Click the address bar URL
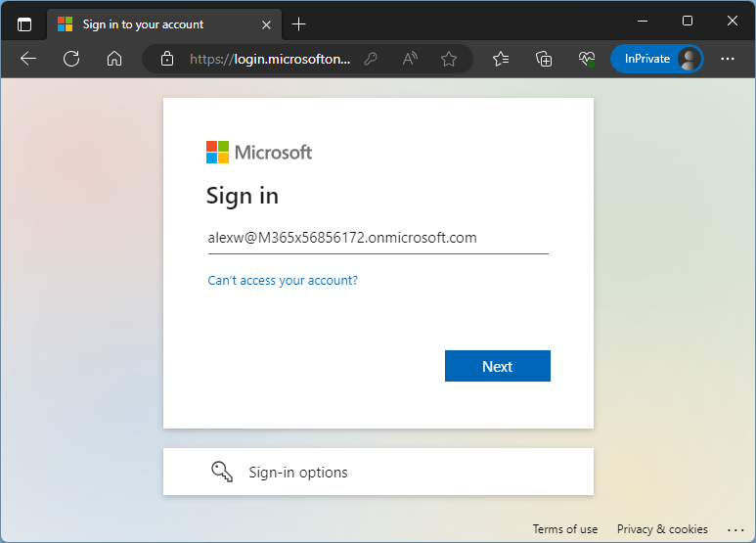 (270, 59)
